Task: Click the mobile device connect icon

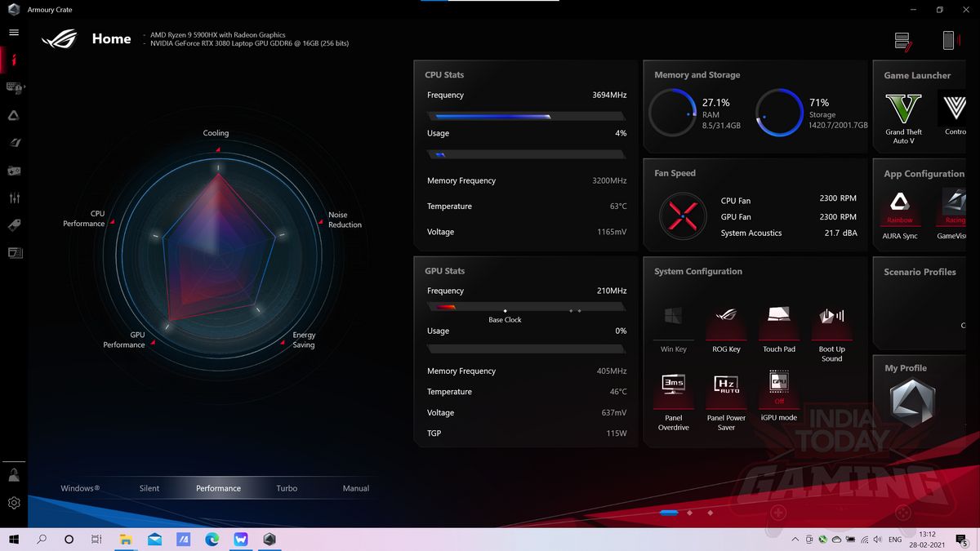Action: coord(950,40)
